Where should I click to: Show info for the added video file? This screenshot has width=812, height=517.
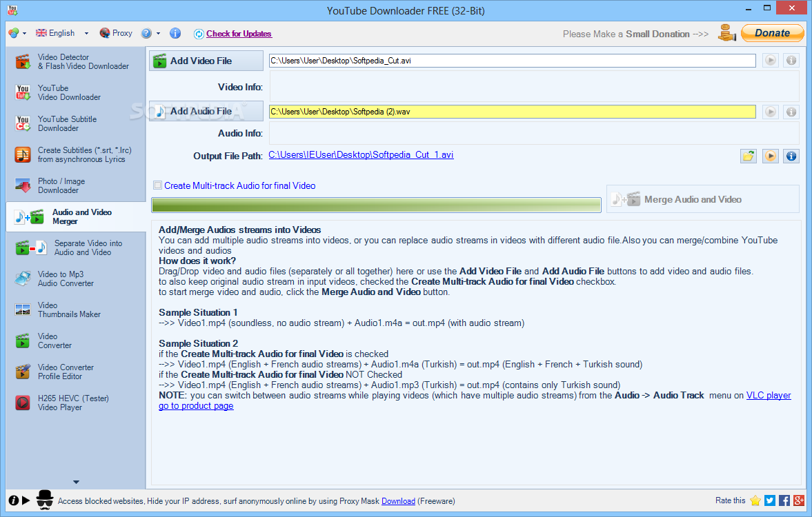[x=791, y=61]
